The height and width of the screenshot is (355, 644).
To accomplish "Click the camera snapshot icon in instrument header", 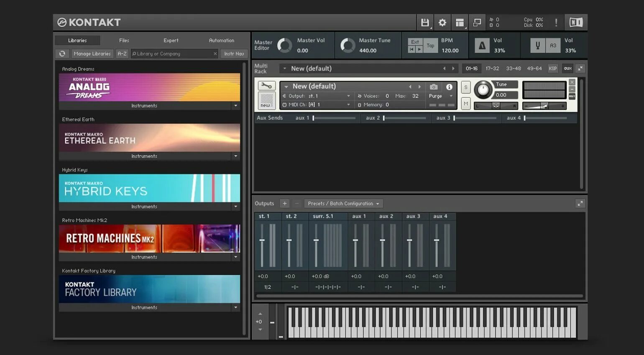I will click(x=434, y=87).
